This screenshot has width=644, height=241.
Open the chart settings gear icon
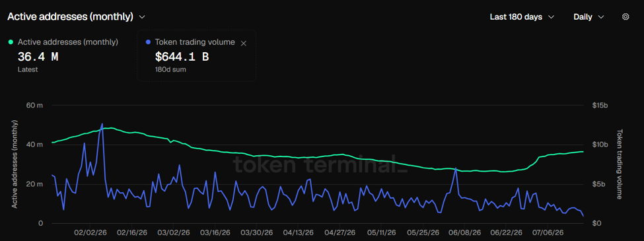[x=626, y=17]
